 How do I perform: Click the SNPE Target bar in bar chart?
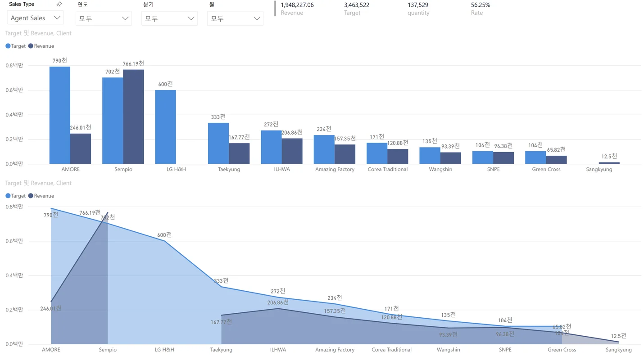(483, 157)
